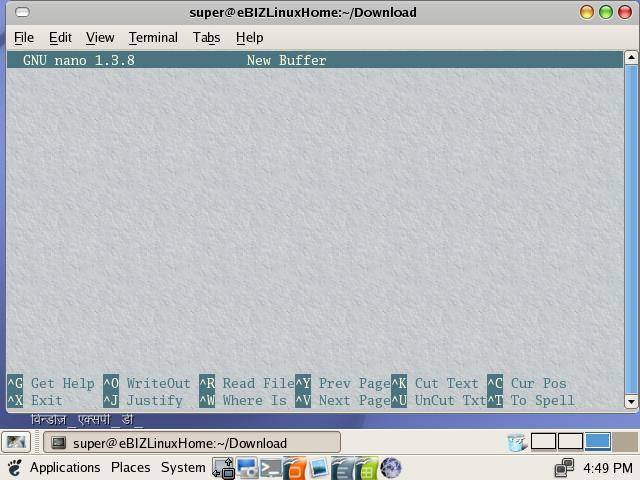Viewport: 640px width, 480px height.
Task: Launch OpenOffice Calc spreadsheet from panel
Action: click(x=366, y=468)
